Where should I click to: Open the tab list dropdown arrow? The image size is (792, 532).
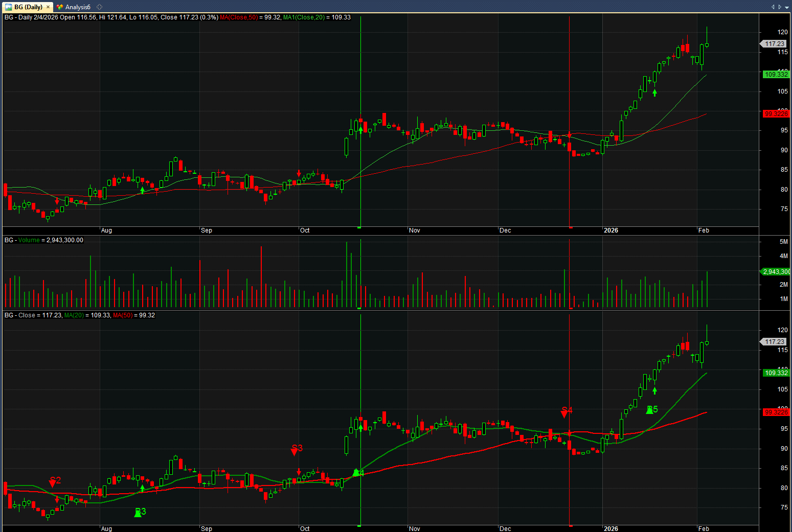(x=787, y=7)
